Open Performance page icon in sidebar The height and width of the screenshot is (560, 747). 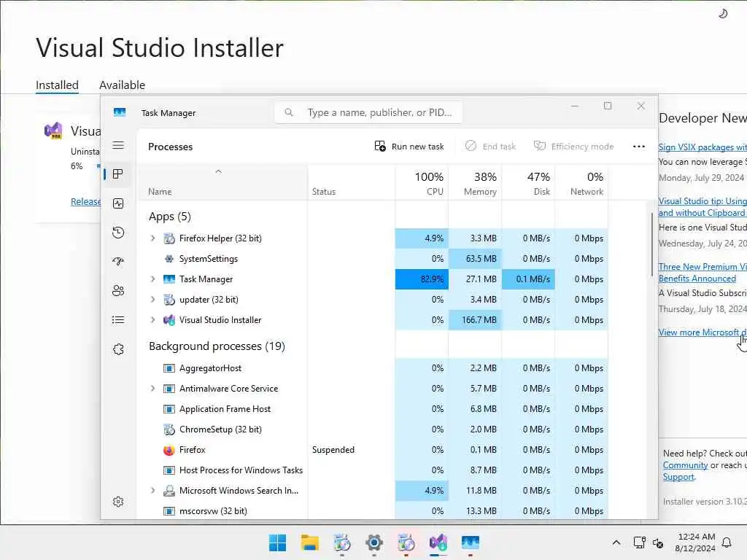[x=118, y=204]
